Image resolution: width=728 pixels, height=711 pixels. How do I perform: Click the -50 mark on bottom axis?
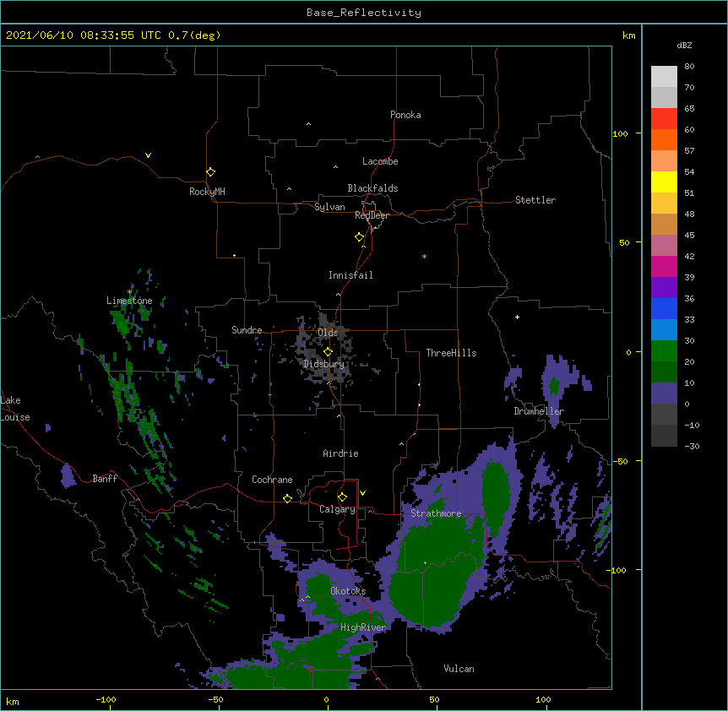click(215, 700)
